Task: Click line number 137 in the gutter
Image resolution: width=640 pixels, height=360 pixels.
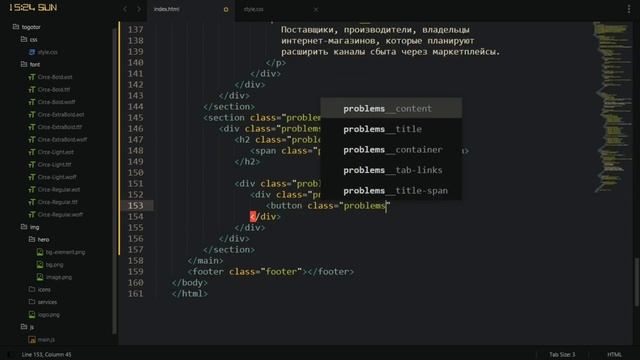Action: coord(136,29)
